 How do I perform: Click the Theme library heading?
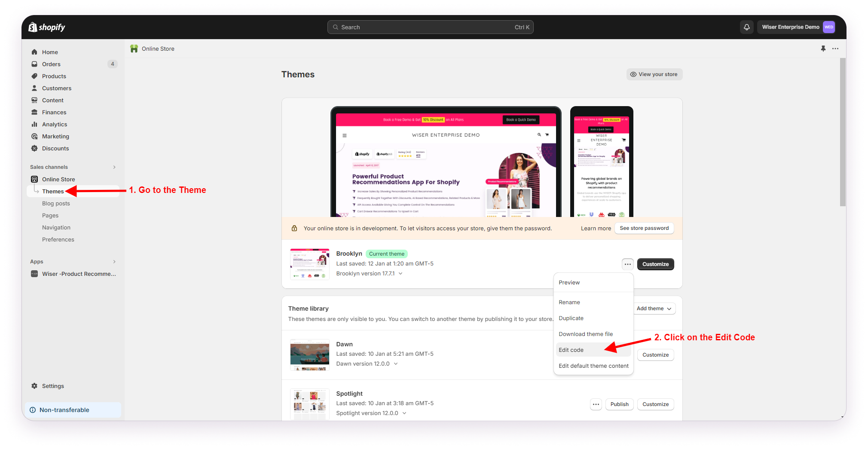click(x=308, y=308)
